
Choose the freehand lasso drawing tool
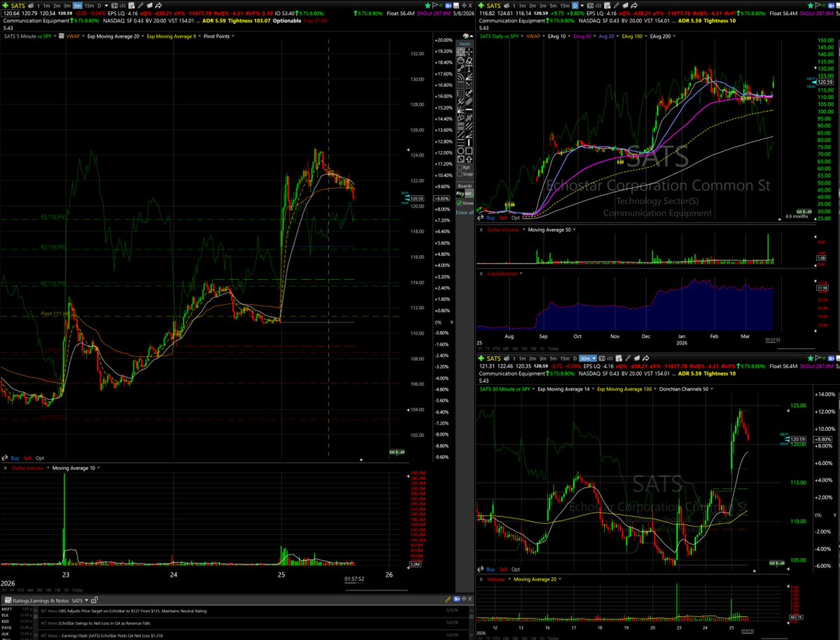pyautogui.click(x=461, y=60)
